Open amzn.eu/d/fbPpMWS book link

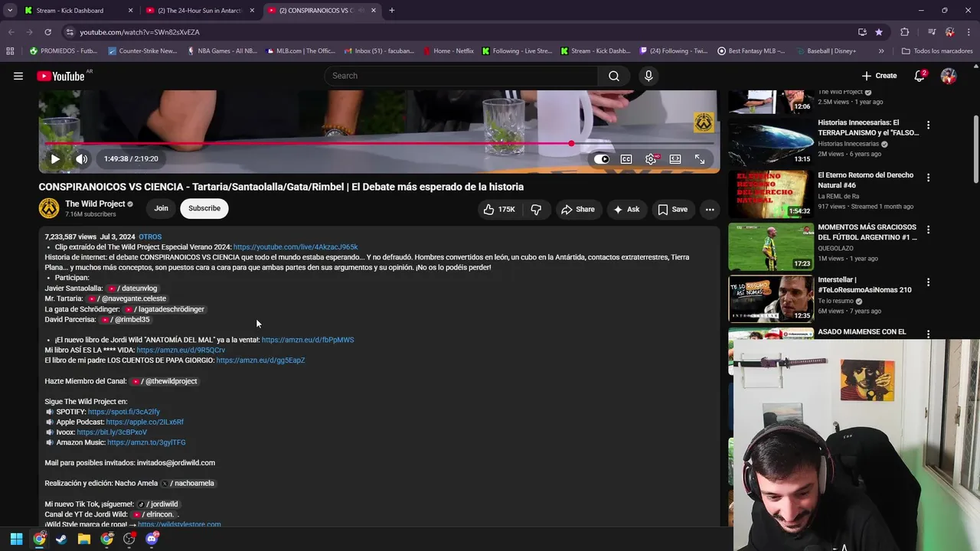(x=308, y=340)
